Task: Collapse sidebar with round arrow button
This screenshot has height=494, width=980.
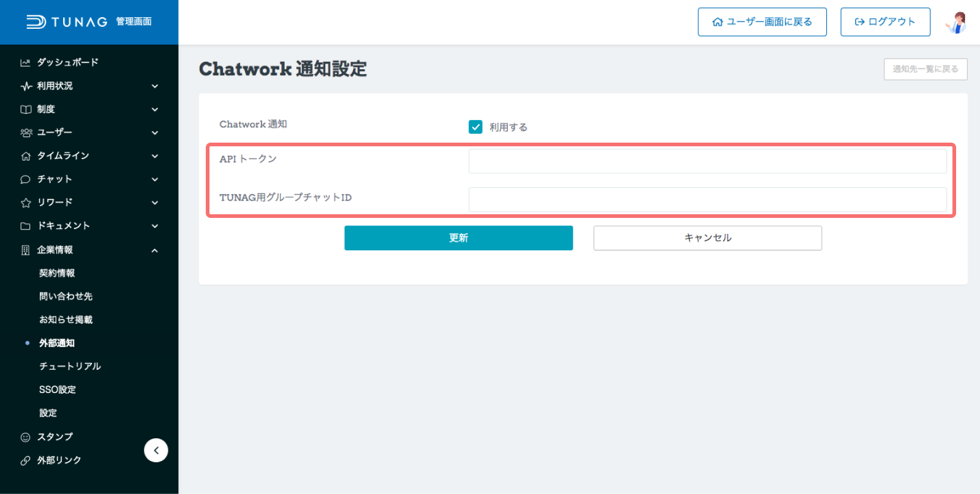Action: (156, 451)
